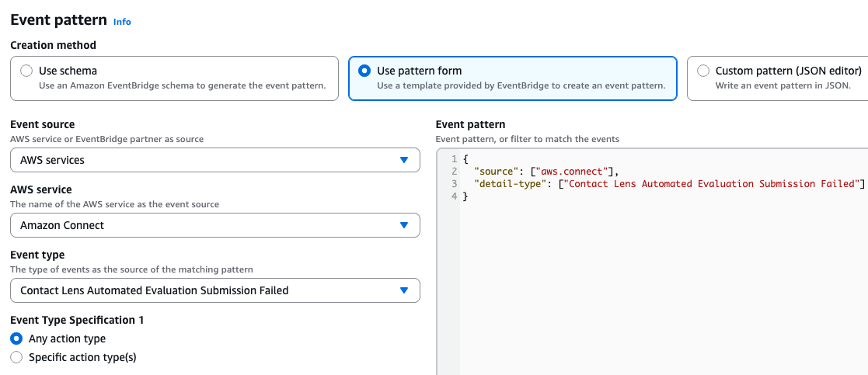Select the Use pattern form option
Image resolution: width=868 pixels, height=375 pixels.
coord(364,71)
